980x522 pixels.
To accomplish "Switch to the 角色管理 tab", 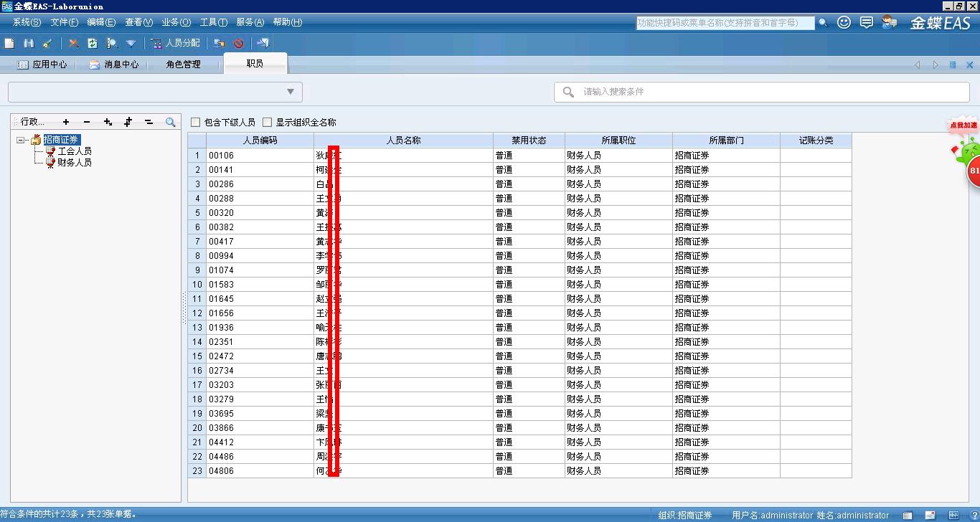I will [x=184, y=65].
